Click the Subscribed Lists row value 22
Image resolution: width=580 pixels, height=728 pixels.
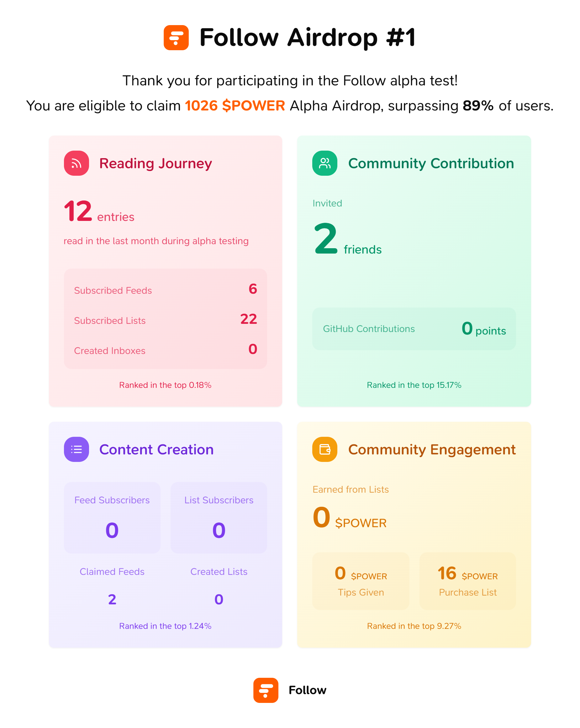[249, 319]
